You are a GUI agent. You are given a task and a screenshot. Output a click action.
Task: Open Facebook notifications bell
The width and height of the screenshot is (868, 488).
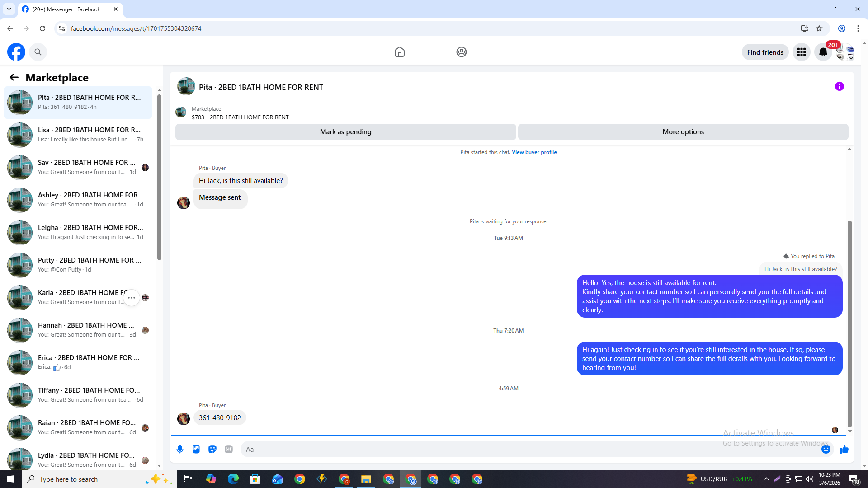823,52
